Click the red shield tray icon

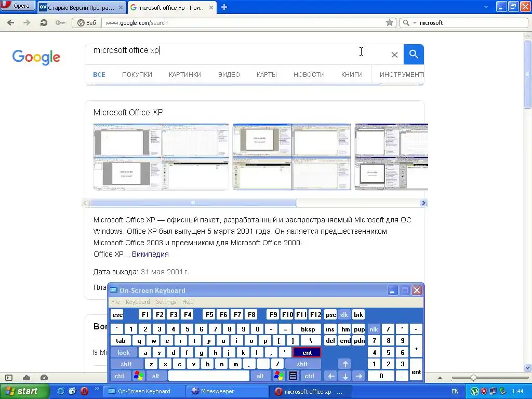[x=484, y=392]
